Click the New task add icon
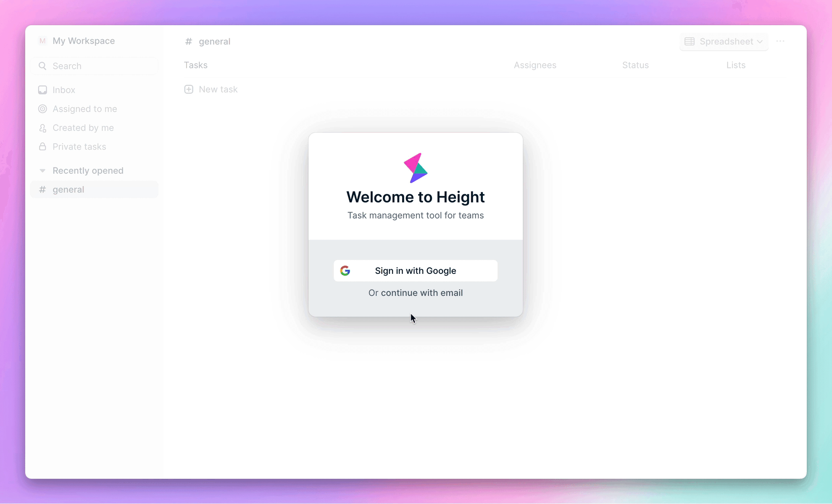The height and width of the screenshot is (504, 832). (189, 89)
